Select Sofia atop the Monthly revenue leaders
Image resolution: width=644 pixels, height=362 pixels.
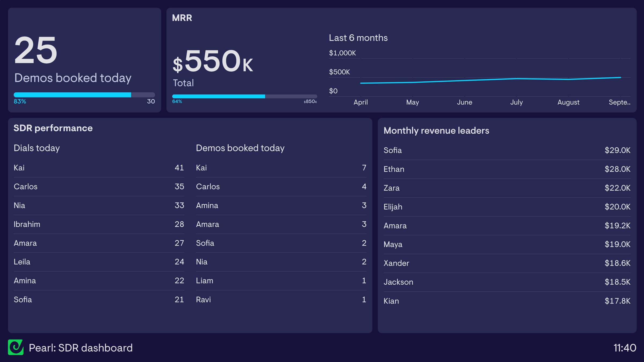[x=393, y=150]
